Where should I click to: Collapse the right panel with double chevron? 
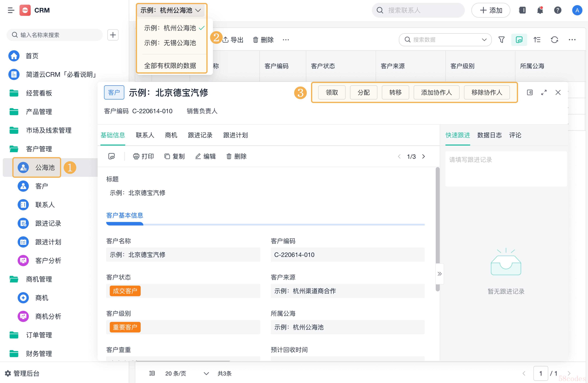tap(440, 274)
